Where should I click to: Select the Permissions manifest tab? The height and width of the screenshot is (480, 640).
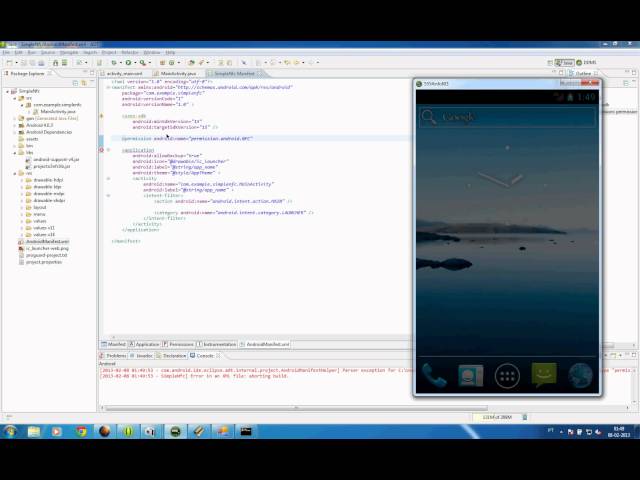pyautogui.click(x=179, y=344)
